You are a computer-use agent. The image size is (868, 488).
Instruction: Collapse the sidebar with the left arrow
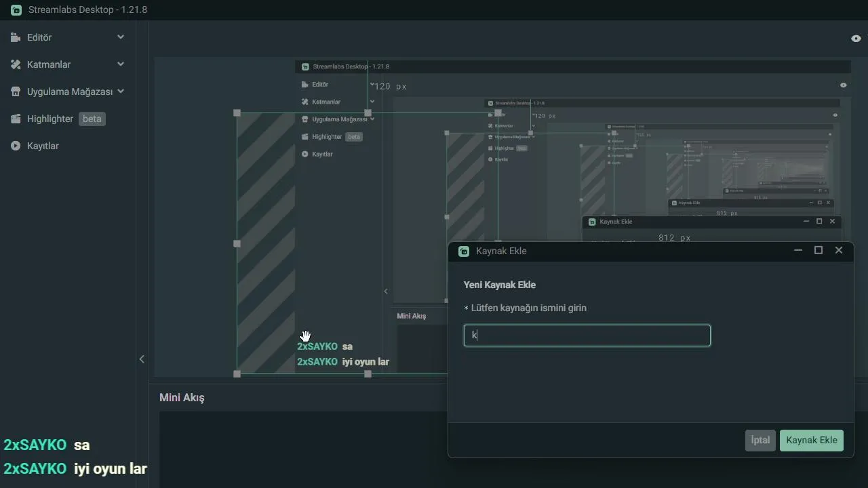(x=142, y=359)
